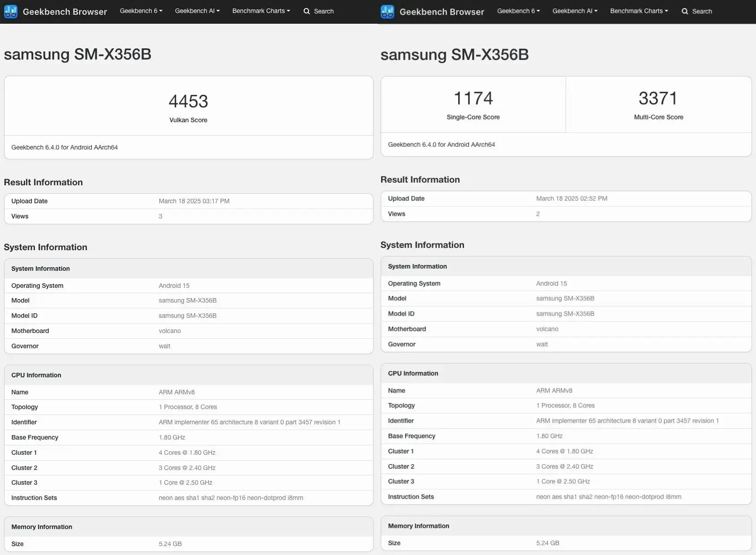Click CPU Name ARM ARMv8, left page
Image resolution: width=756 pixels, height=555 pixels.
[176, 393]
